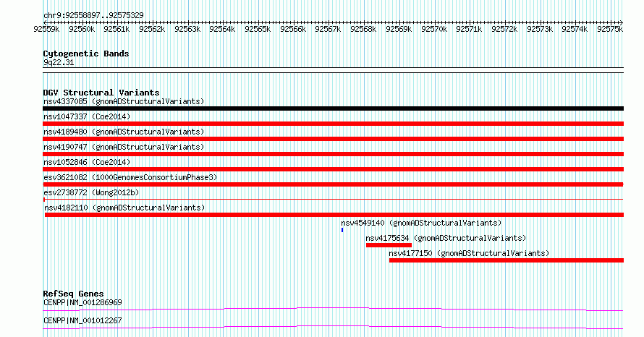Viewport: 644px width, 337px height.
Task: Click the Cytogenetic Bands track heading
Action: pos(86,54)
